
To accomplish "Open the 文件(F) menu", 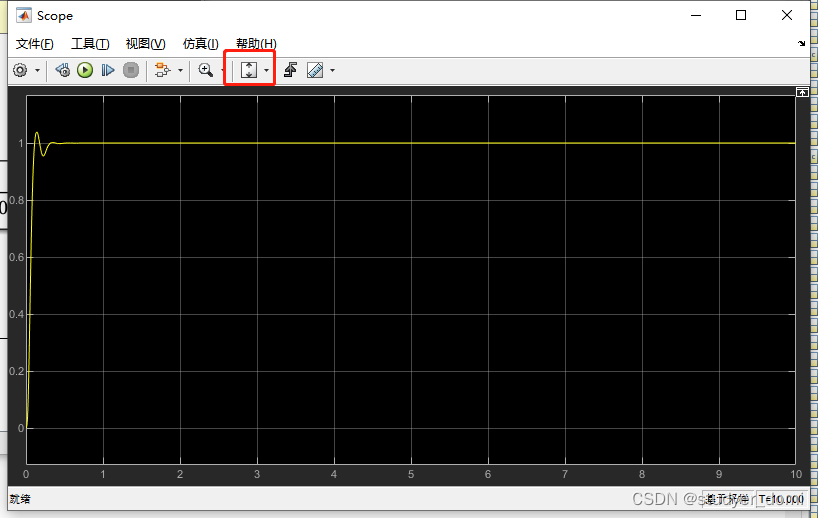I will pyautogui.click(x=34, y=44).
